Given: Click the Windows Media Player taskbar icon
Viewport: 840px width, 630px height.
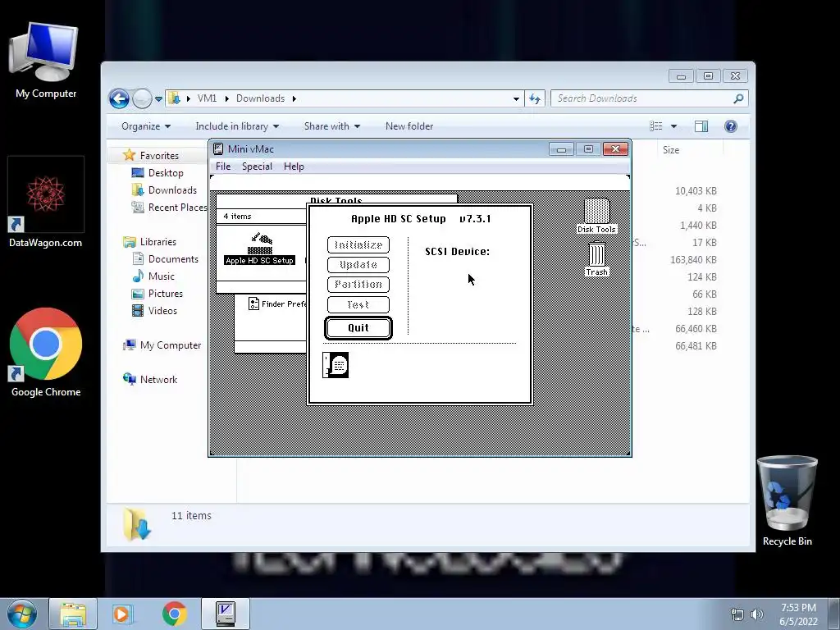Looking at the screenshot, I should (x=121, y=614).
